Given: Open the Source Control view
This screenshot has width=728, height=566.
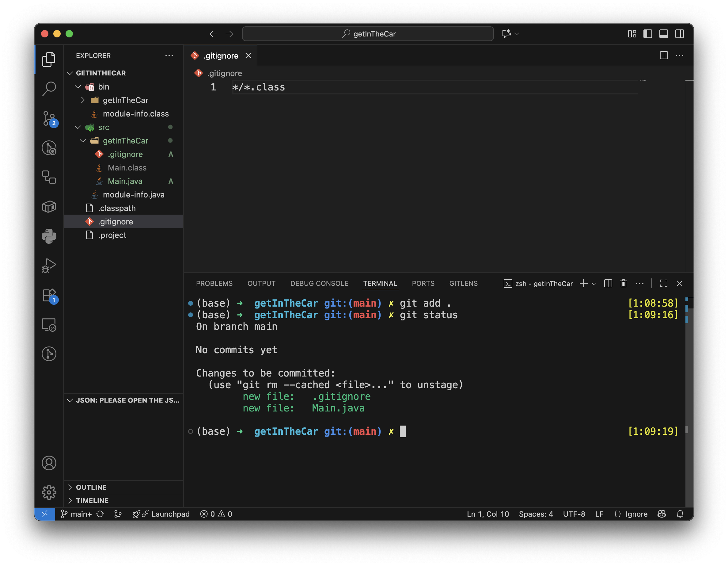Looking at the screenshot, I should point(49,118).
